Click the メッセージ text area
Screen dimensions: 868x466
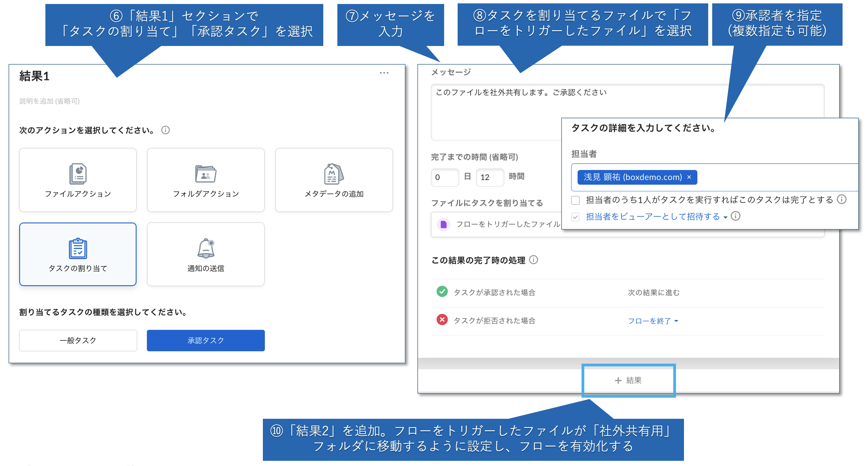tap(628, 112)
